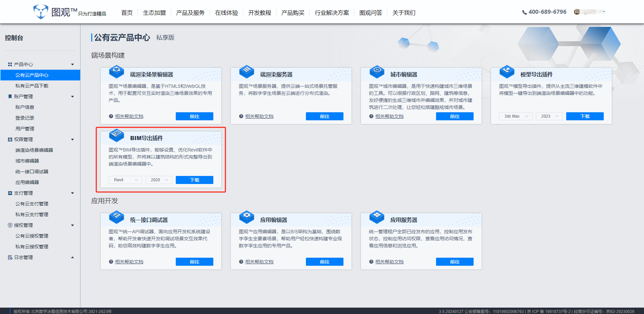Switch to the 私享版 tab
Image resolution: width=644 pixels, height=314 pixels.
click(x=165, y=38)
